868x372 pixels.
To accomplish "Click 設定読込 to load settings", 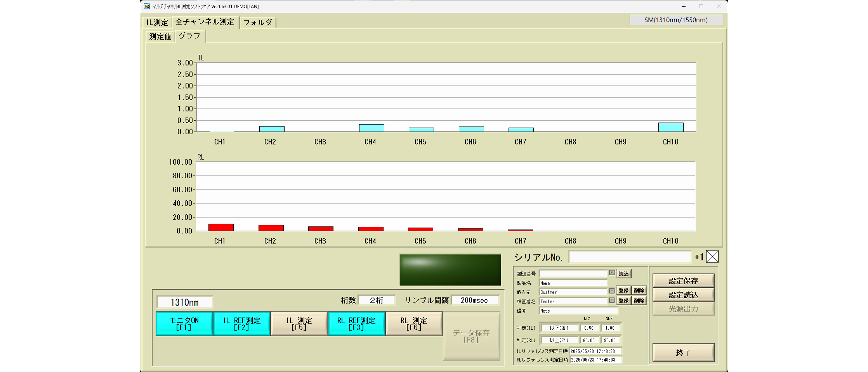I will click(x=683, y=295).
